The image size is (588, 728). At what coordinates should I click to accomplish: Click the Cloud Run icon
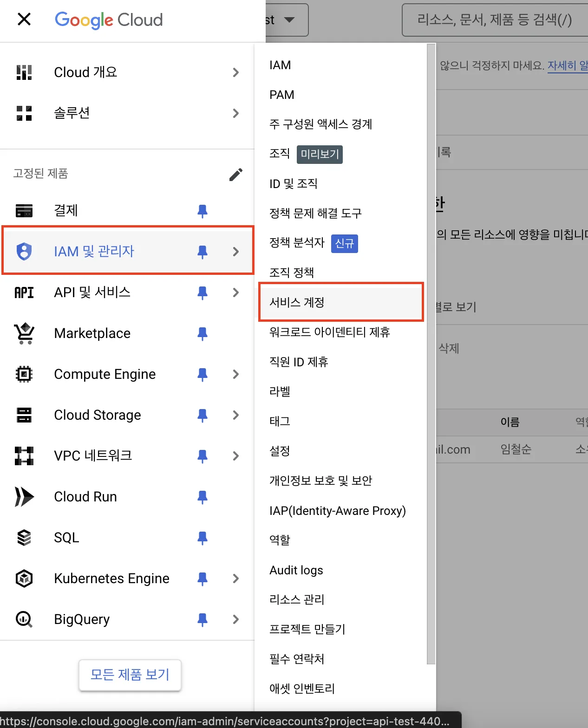pos(24,496)
